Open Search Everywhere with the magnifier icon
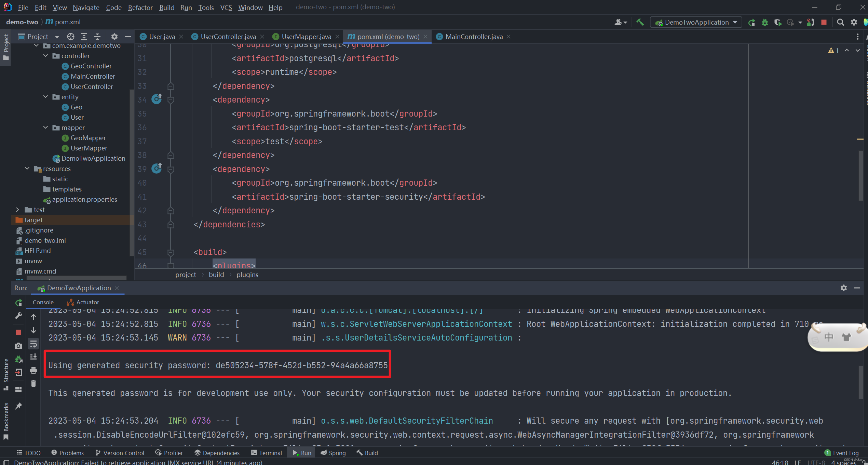This screenshot has height=465, width=868. tap(840, 22)
